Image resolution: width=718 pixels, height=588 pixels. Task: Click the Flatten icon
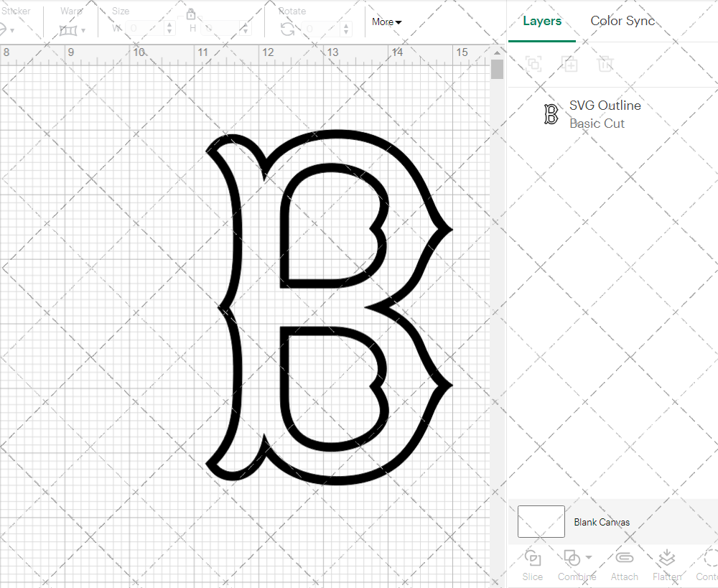666,559
